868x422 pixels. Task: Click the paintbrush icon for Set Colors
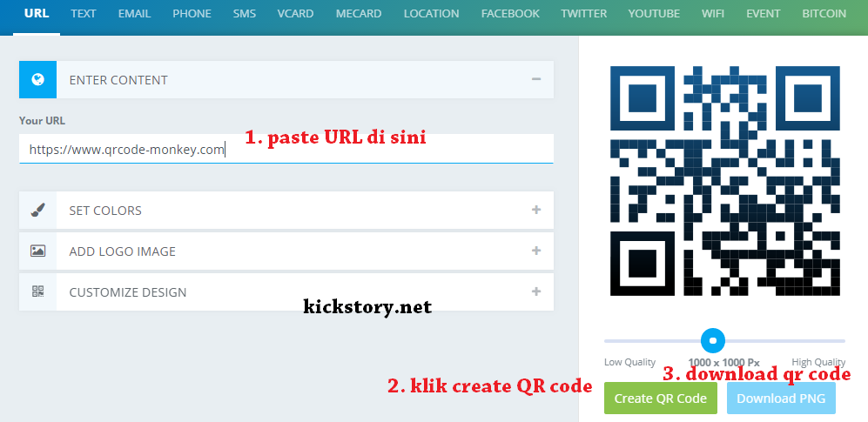click(37, 211)
